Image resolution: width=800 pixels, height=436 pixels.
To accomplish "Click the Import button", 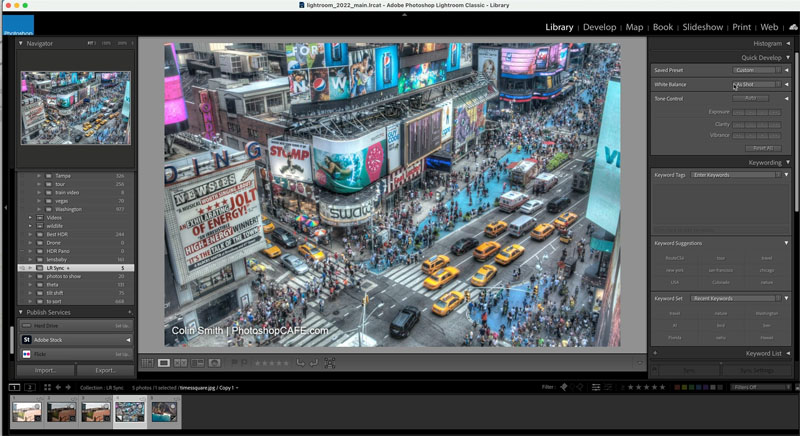I will tap(45, 370).
